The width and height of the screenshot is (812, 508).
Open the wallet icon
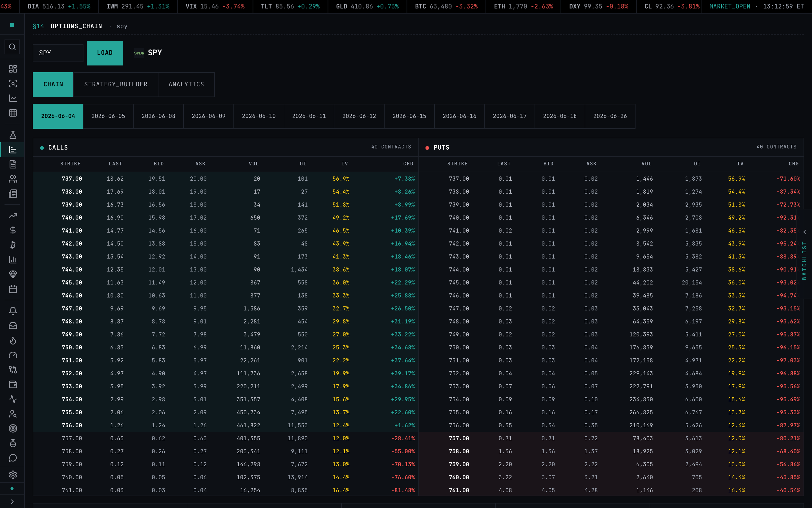tap(13, 385)
